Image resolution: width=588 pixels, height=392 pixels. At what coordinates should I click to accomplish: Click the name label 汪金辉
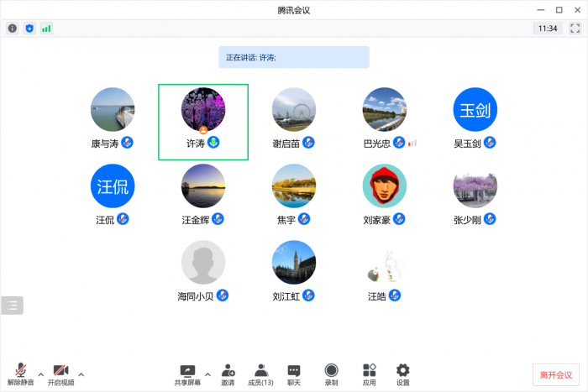pyautogui.click(x=196, y=220)
